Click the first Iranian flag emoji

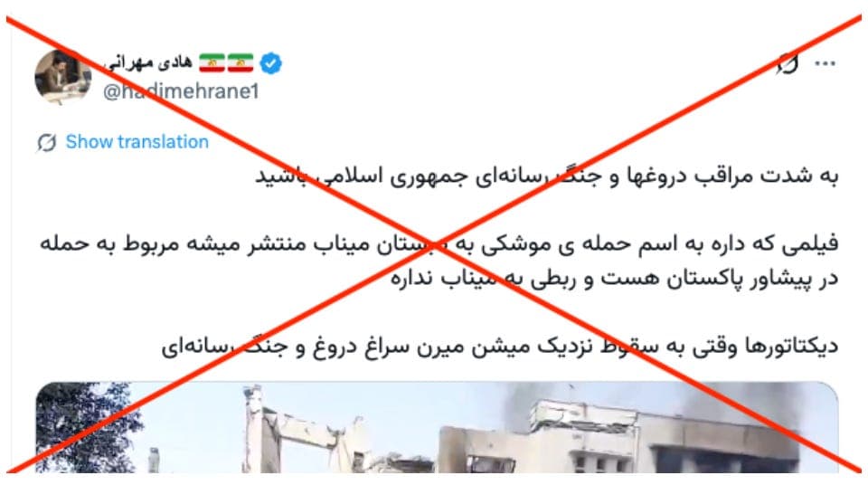point(212,63)
